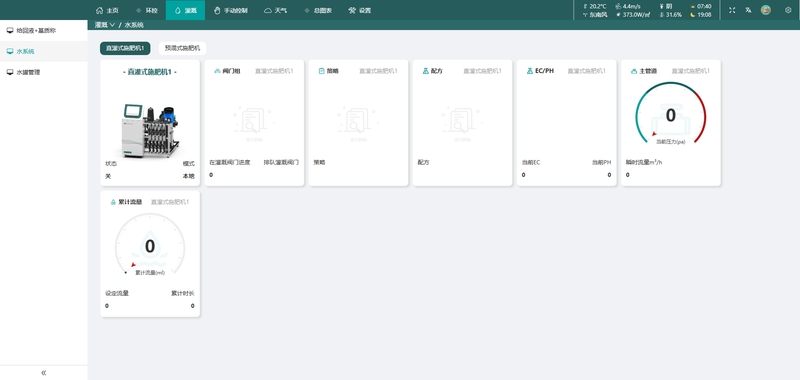This screenshot has height=380, width=800.
Task: Click the 东南风 wind direction text
Action: coord(598,15)
